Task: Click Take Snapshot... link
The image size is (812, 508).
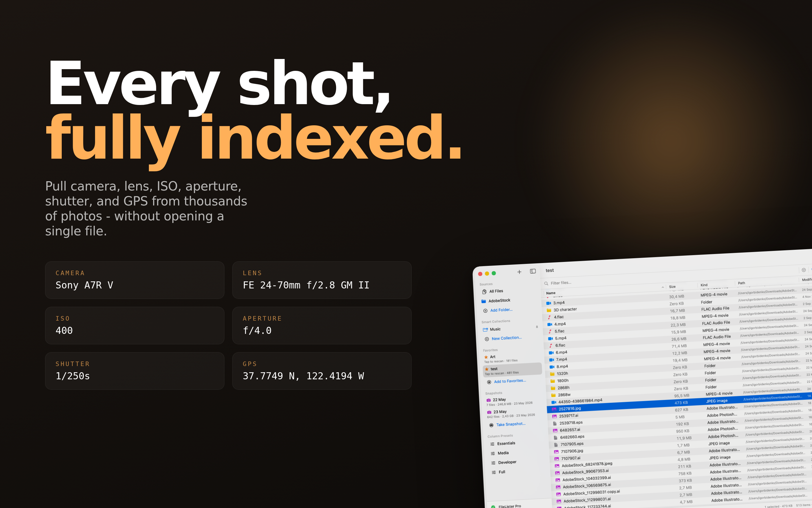Action: pyautogui.click(x=507, y=424)
